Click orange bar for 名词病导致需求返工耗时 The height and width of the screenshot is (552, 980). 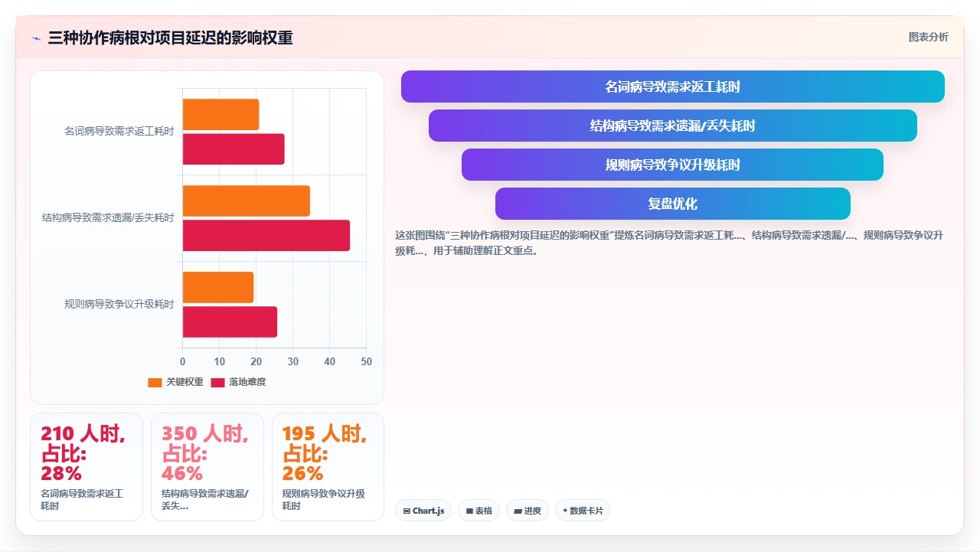coord(220,114)
